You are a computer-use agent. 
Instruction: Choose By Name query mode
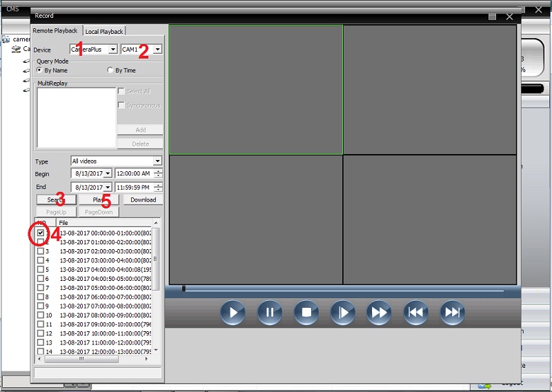point(39,70)
